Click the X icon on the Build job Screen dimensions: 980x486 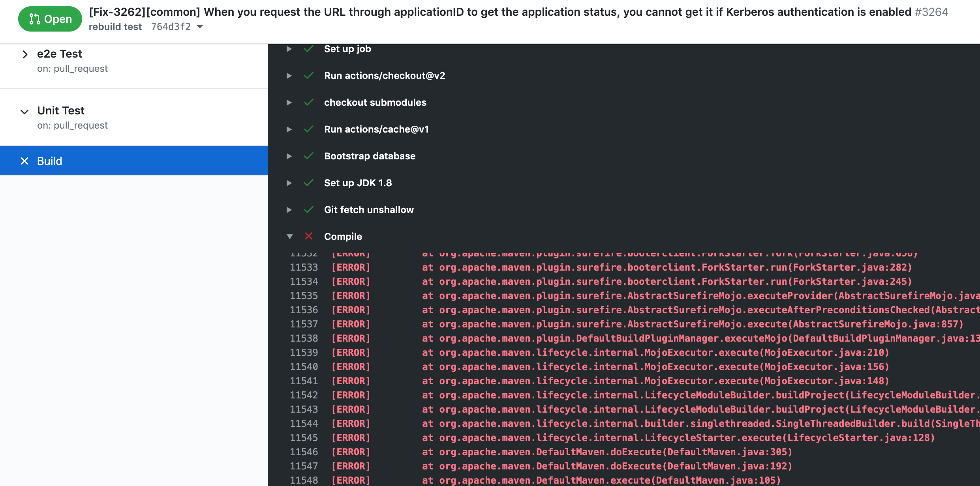24,161
